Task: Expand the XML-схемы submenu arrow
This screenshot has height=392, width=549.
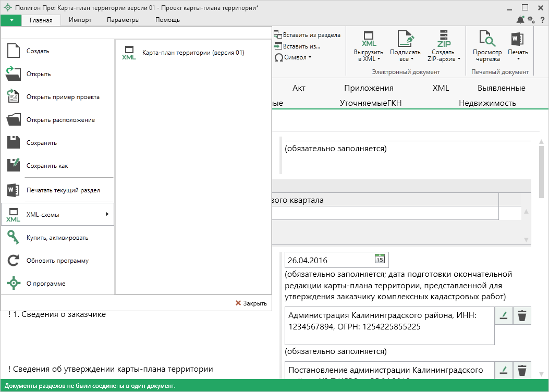Action: (x=107, y=214)
